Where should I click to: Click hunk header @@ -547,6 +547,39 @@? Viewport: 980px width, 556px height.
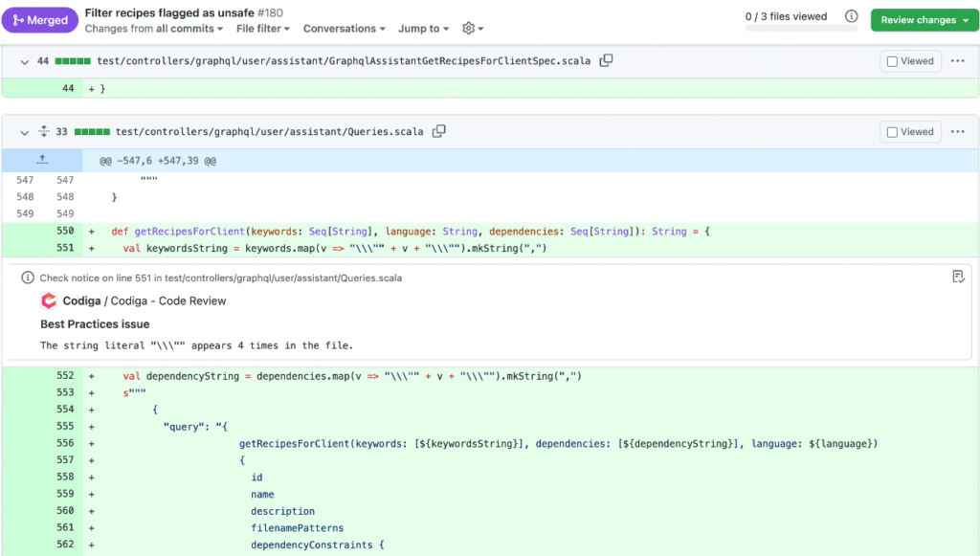point(158,161)
